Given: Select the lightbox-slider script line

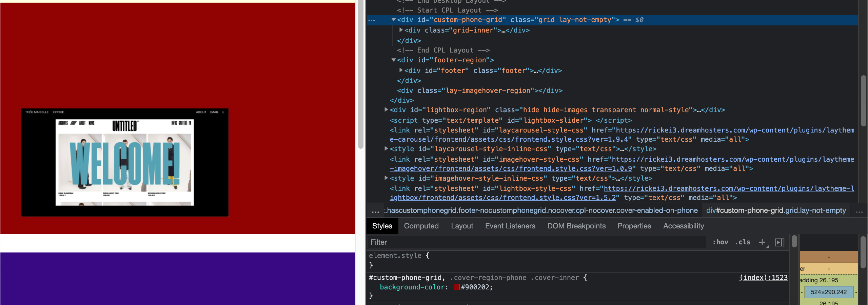Looking at the screenshot, I should (x=511, y=120).
